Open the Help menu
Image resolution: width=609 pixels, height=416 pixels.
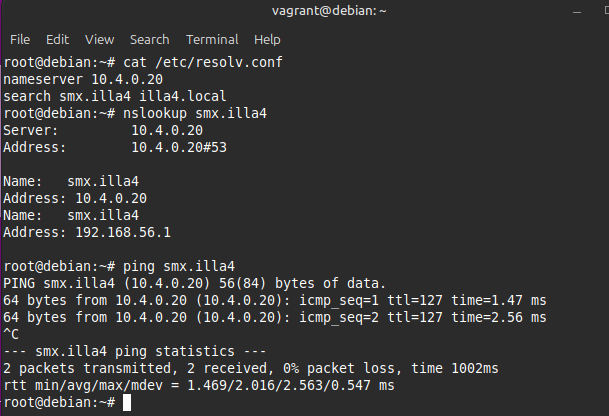[x=267, y=40]
